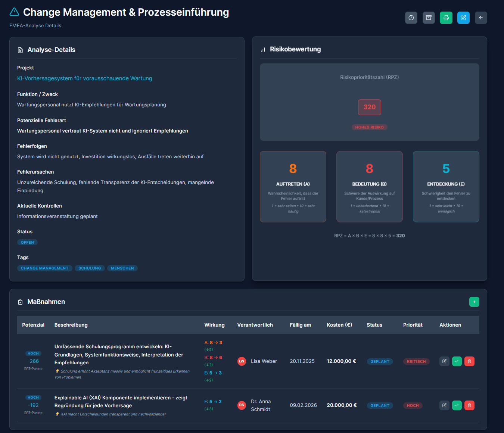Archive the analysis via the archive box icon
Image resolution: width=504 pixels, height=433 pixels.
(x=429, y=18)
